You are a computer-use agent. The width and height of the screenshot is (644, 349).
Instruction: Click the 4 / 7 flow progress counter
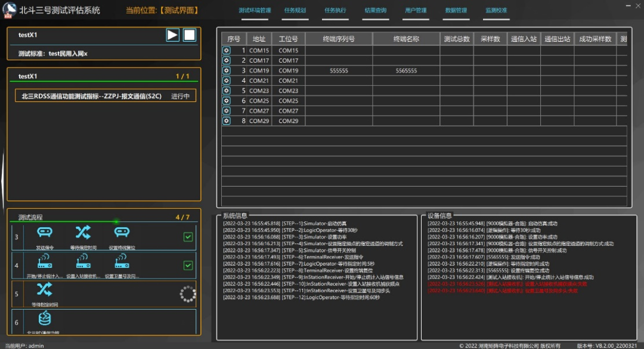coord(182,217)
